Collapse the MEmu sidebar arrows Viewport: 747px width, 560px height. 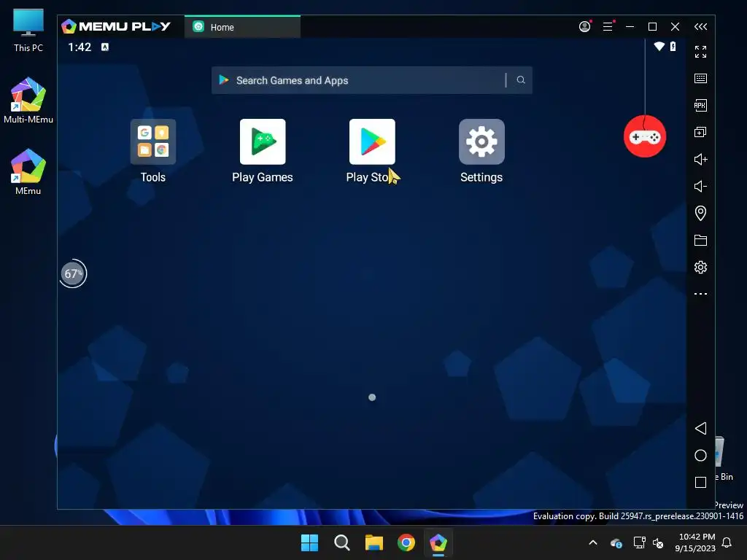[700, 27]
